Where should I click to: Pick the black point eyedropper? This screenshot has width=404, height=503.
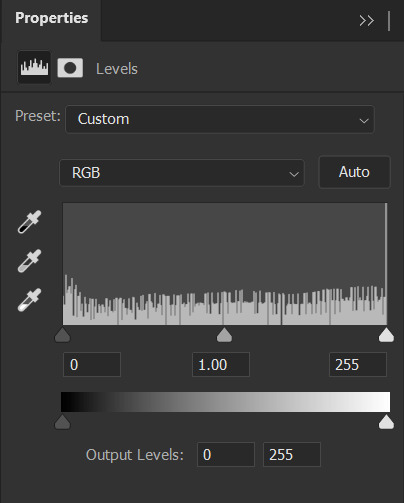pos(29,222)
